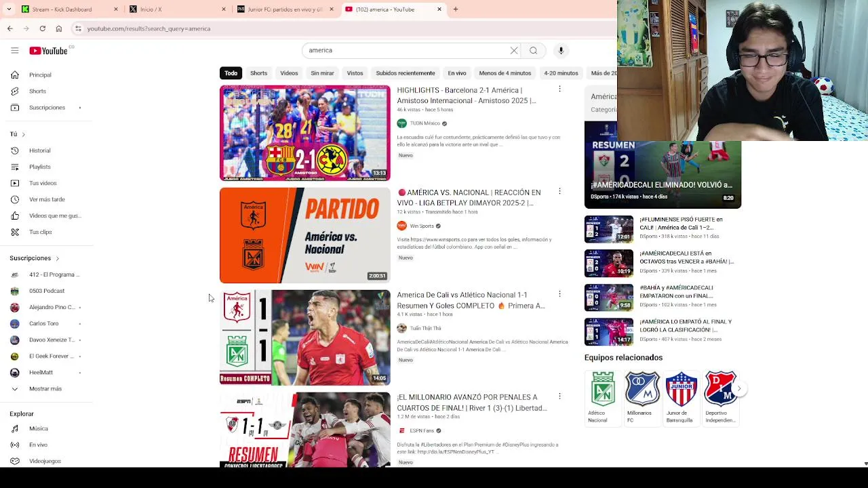Expand the Tú section chevron

[x=23, y=134]
